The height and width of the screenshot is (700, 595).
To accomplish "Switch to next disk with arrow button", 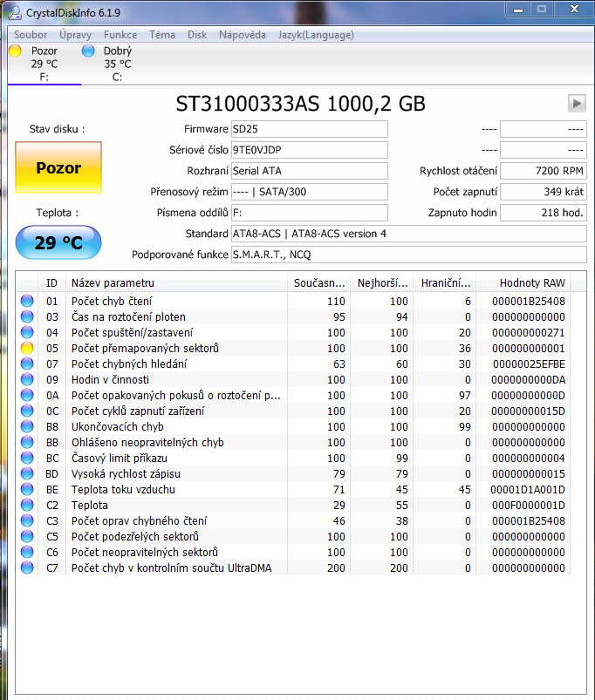I will click(x=577, y=103).
